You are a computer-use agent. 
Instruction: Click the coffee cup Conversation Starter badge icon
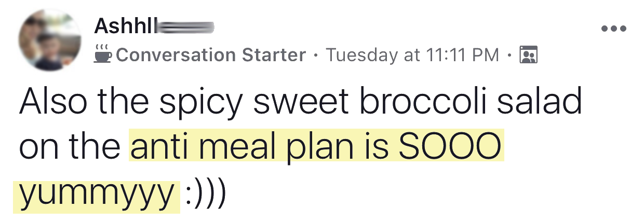[103, 54]
